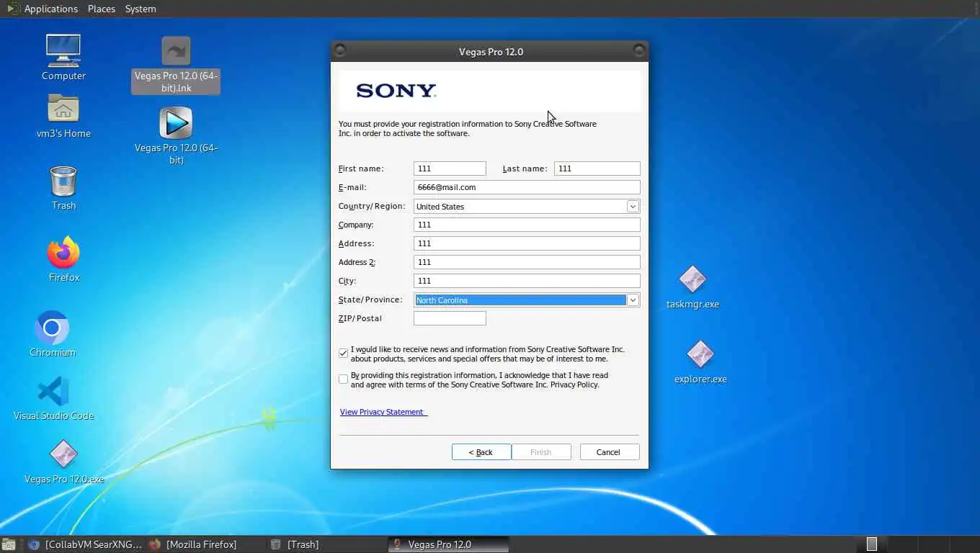Select the Vegas Pro 12.0 (64-bit) play-logo desktop icon

pos(176,122)
